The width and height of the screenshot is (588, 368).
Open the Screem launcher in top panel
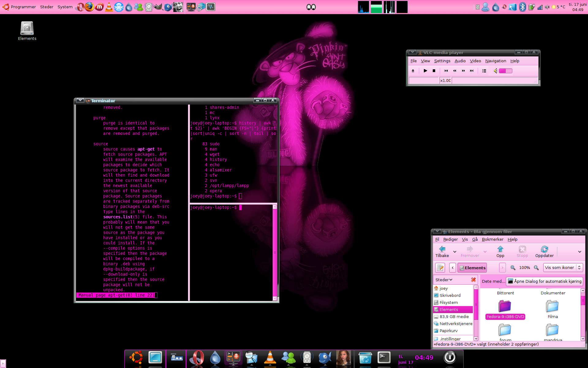click(178, 7)
